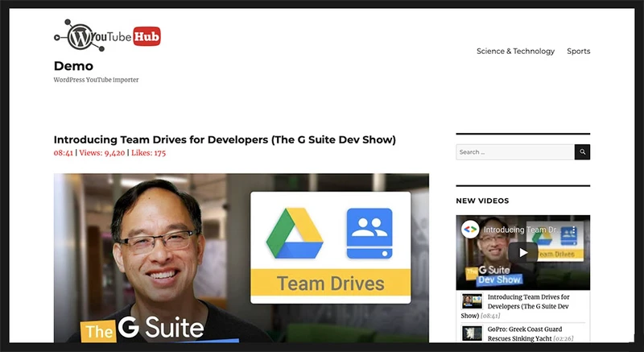Click the Team Drives thumbnail in video list
Screen dimensions: 644x352
coord(472,301)
